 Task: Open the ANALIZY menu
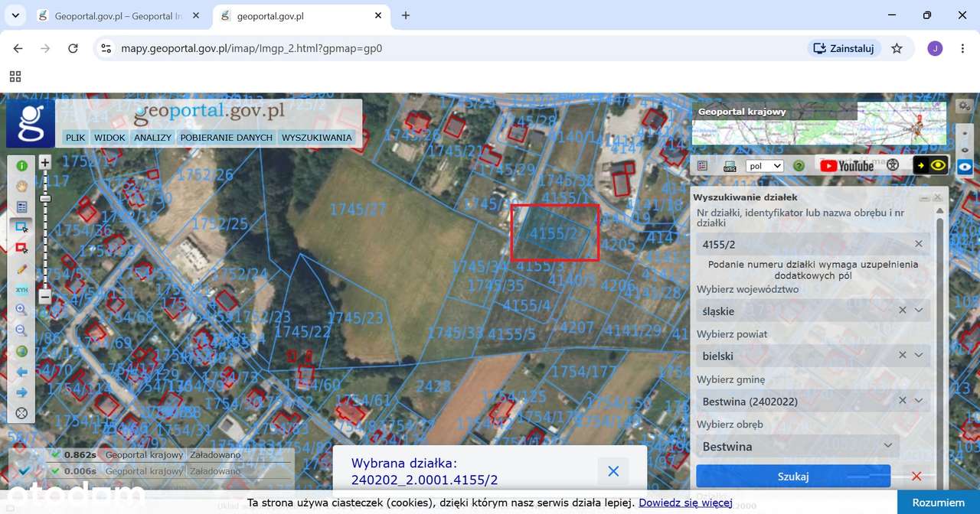[152, 138]
